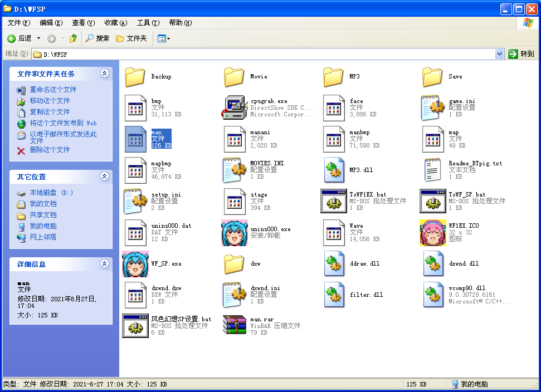This screenshot has width=541, height=392.
Task: Select the ddraw.dll file icon
Action: [x=334, y=264]
